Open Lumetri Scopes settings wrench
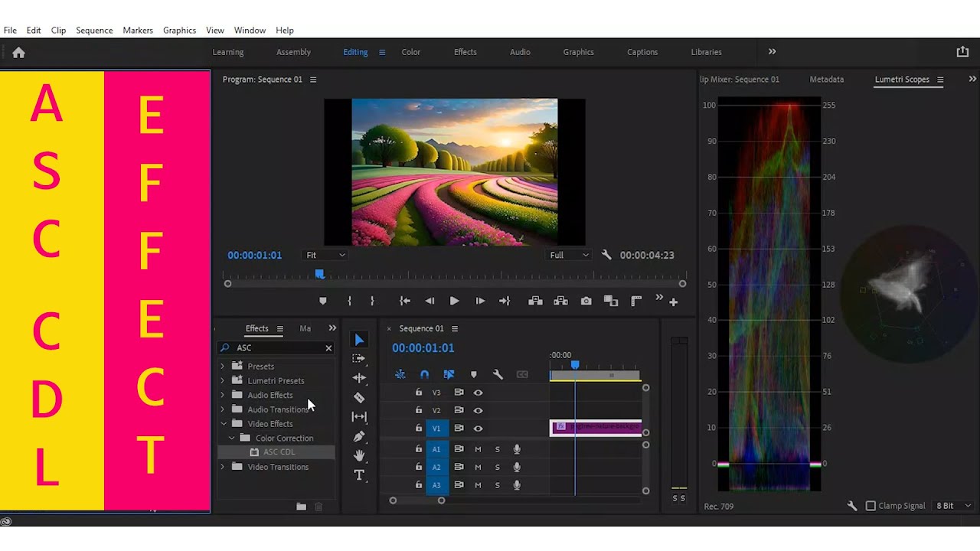 (852, 506)
